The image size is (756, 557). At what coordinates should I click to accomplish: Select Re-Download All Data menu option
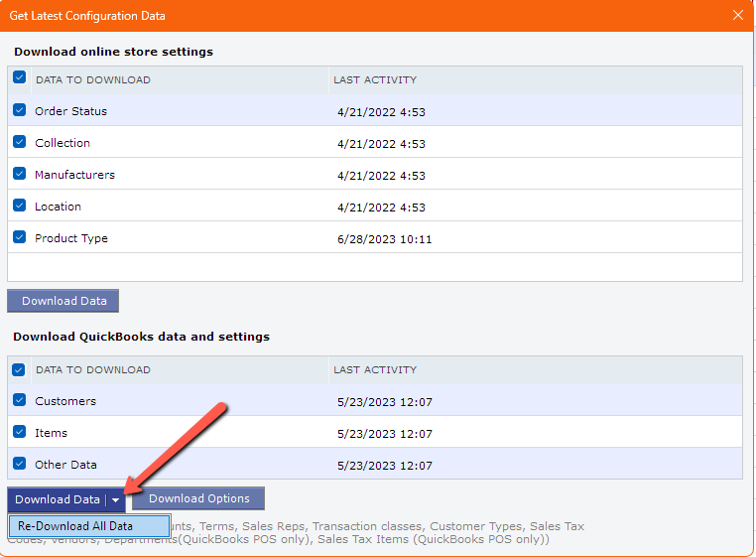point(75,526)
